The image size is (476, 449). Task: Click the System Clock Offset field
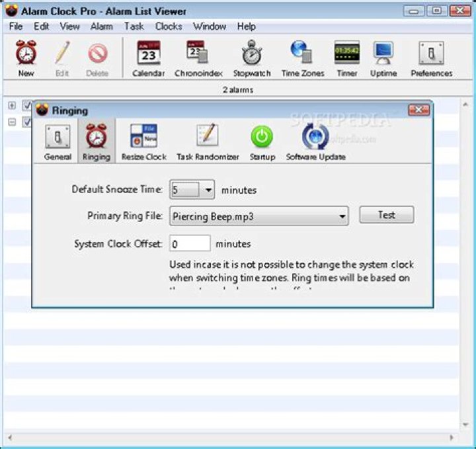coord(190,243)
